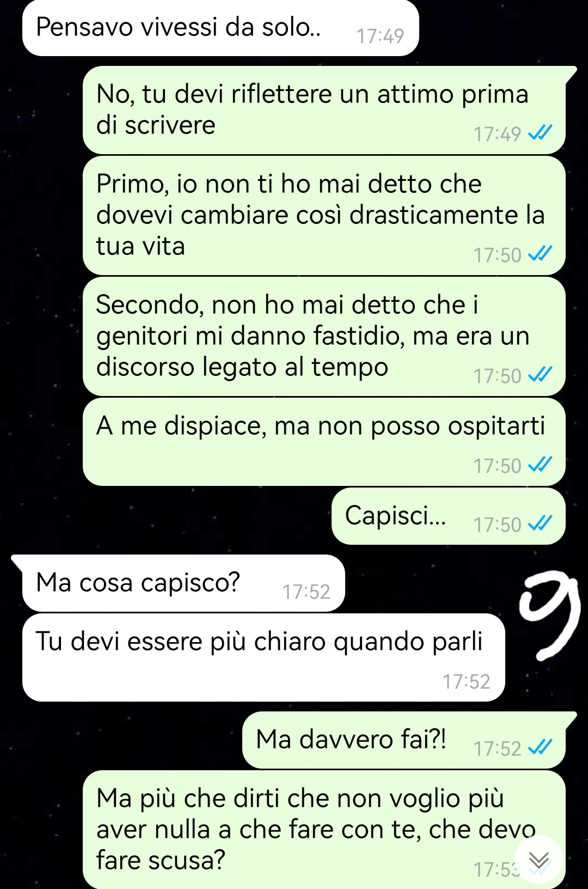Tap blue ticks on 'Primo, io non ti ho' message
This screenshot has width=588, height=889.
[541, 255]
